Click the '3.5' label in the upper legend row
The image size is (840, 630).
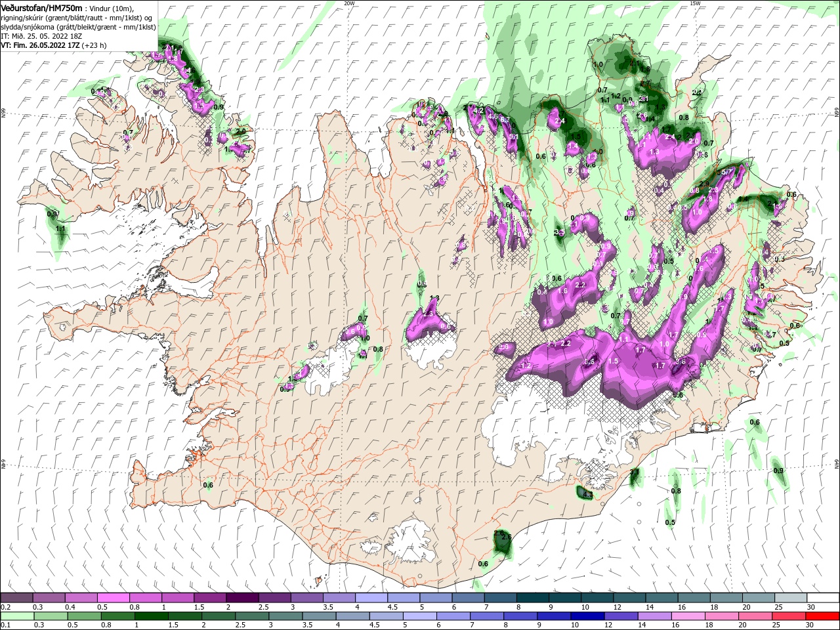tap(328, 606)
